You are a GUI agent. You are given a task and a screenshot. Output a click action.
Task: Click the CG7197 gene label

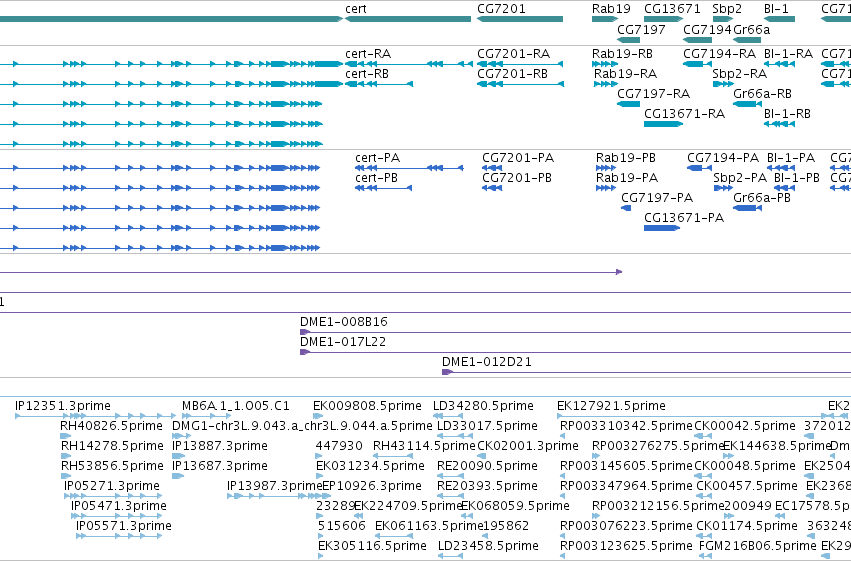(641, 29)
